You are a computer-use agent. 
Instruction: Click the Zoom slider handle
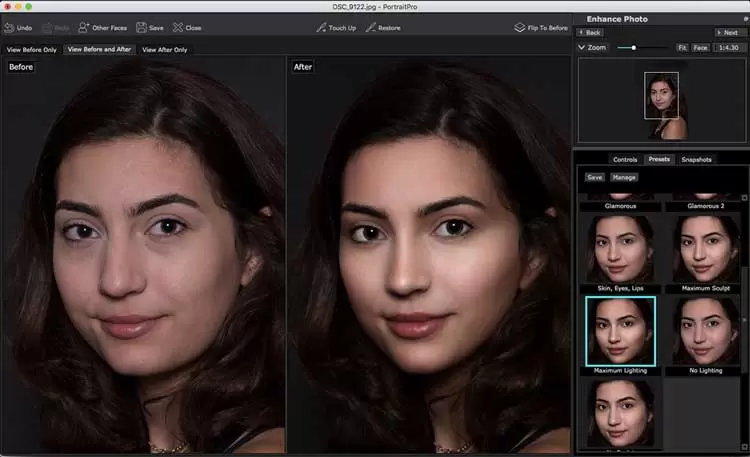(x=634, y=47)
